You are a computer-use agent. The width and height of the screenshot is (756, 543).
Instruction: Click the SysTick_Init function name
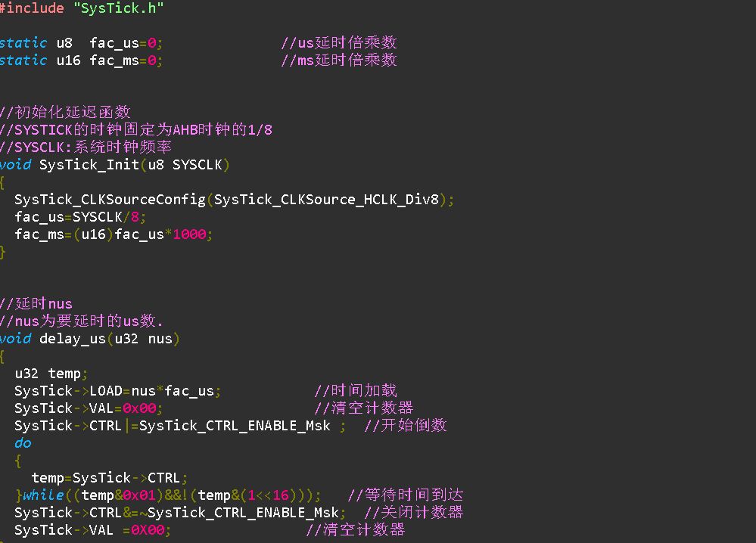(x=89, y=165)
